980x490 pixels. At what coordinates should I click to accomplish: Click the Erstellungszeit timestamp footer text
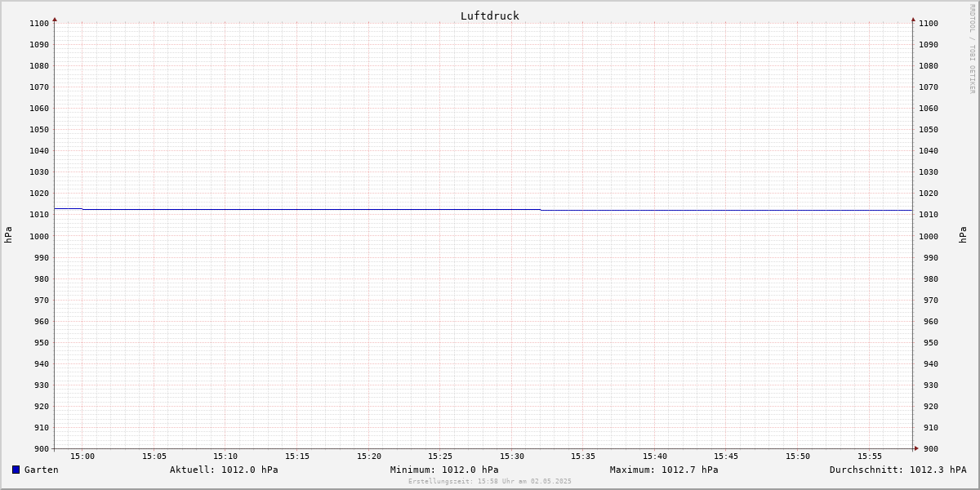point(490,482)
